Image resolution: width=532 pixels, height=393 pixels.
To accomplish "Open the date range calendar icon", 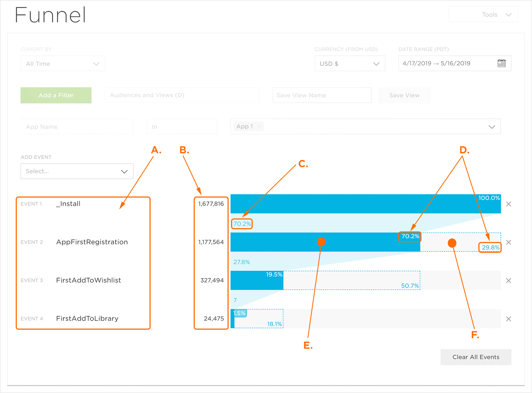I will (501, 63).
